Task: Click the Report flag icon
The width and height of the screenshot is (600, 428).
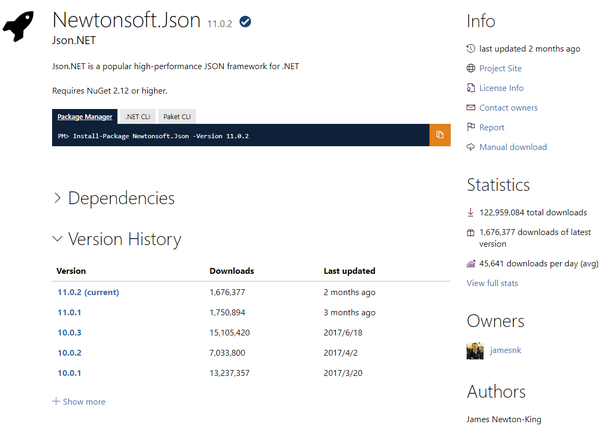Action: (472, 127)
